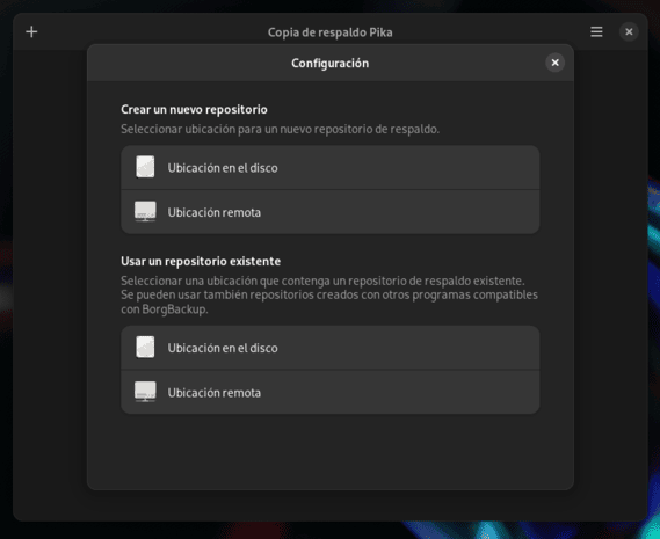Close the Copia de respaldo Pika window
The height and width of the screenshot is (539, 660).
click(629, 32)
